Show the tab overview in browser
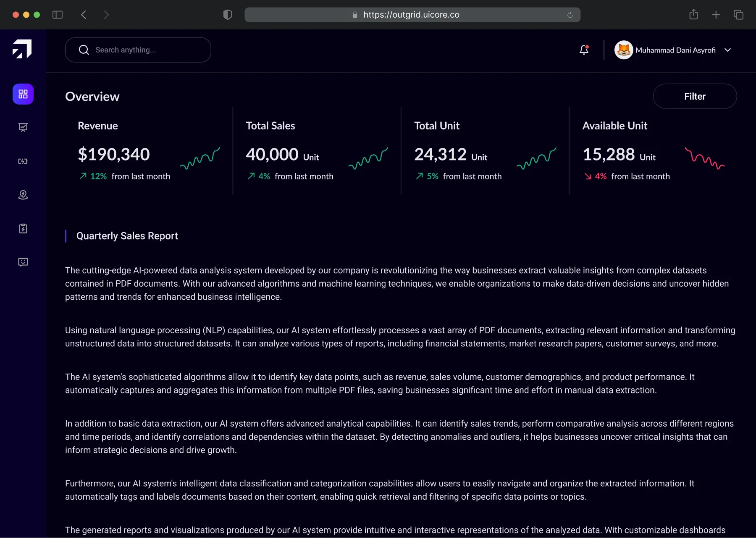 pyautogui.click(x=738, y=15)
